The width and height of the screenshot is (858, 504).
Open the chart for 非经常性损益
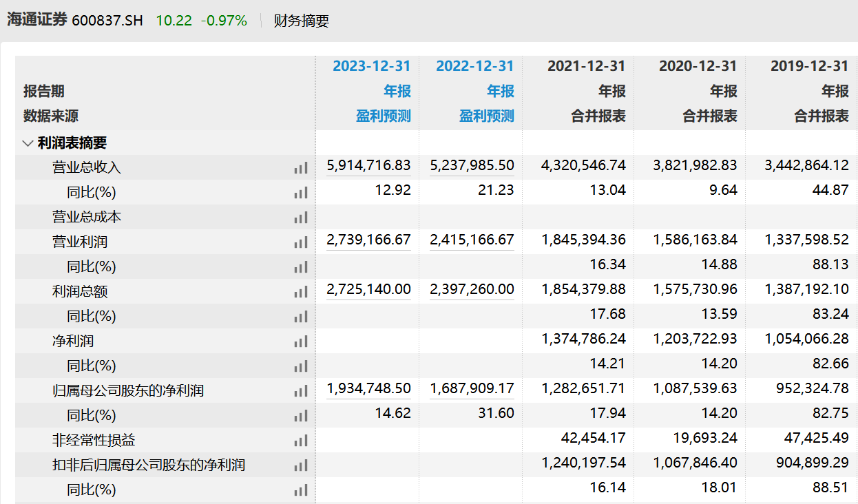[x=301, y=439]
